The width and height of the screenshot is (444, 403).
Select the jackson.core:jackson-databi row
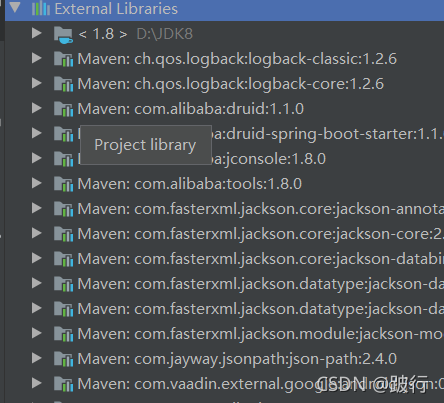pos(261,259)
